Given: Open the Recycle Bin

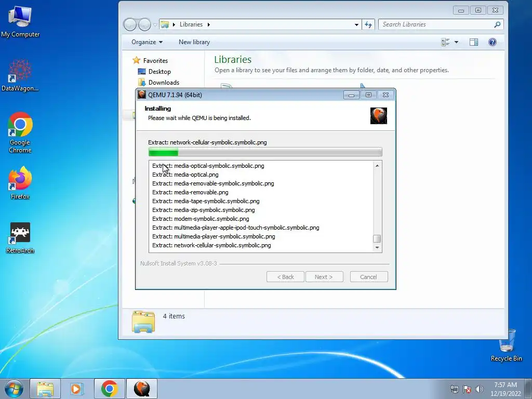Looking at the screenshot, I should [507, 345].
